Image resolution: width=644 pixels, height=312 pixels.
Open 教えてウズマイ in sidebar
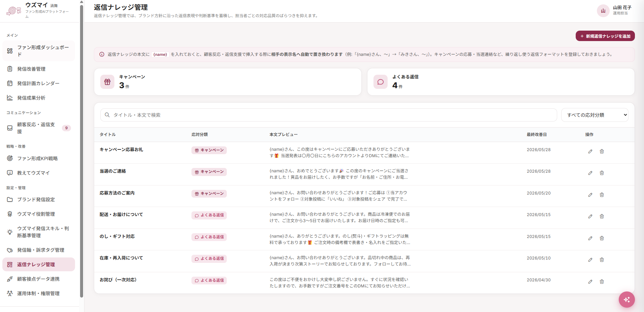click(39, 173)
